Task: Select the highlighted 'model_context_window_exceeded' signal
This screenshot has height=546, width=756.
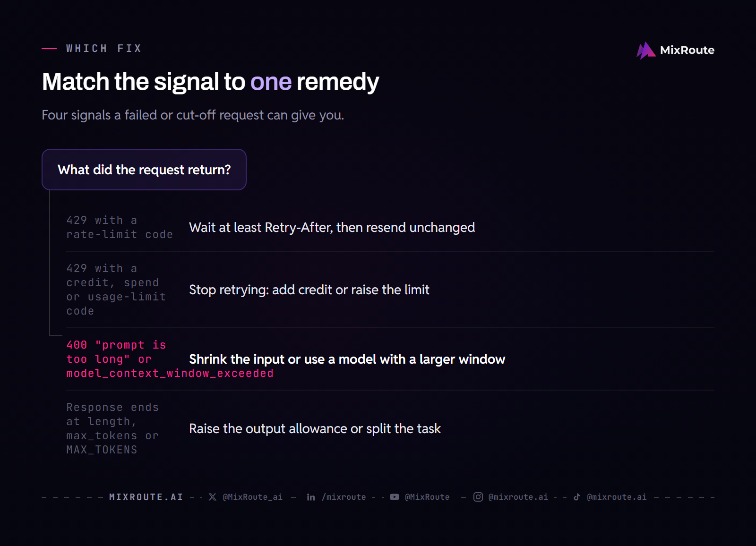Action: [170, 359]
